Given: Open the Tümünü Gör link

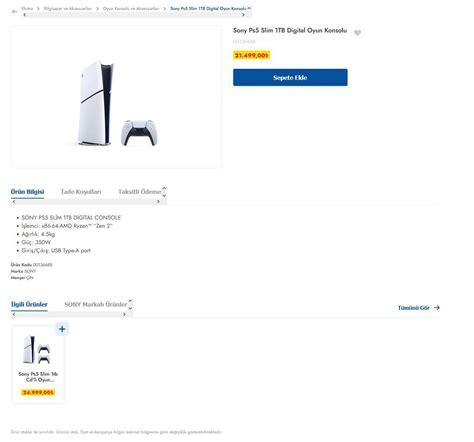Looking at the screenshot, I should tap(414, 308).
